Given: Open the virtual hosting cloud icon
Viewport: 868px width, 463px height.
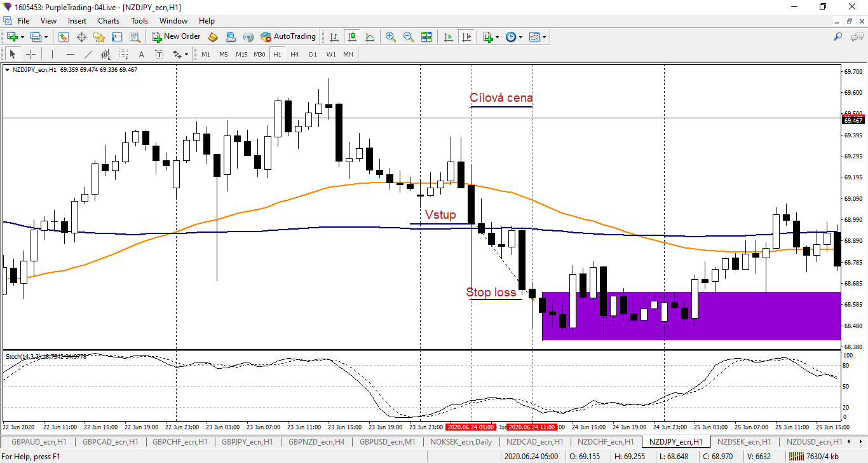Looking at the screenshot, I should coord(231,37).
